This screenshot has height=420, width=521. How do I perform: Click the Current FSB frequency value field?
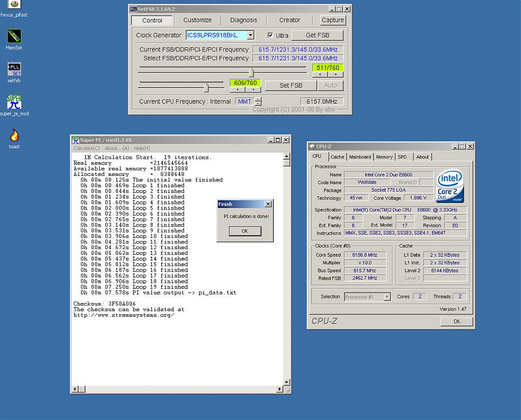tap(298, 49)
